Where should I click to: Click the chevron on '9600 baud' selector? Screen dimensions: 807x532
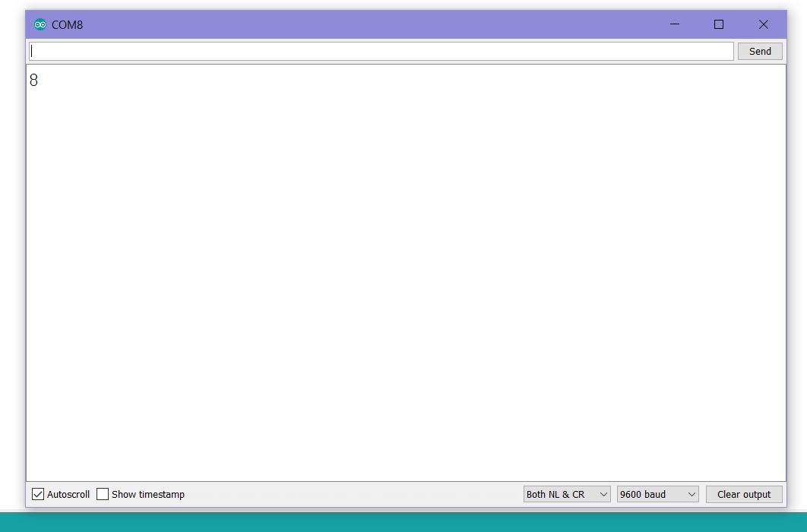691,494
